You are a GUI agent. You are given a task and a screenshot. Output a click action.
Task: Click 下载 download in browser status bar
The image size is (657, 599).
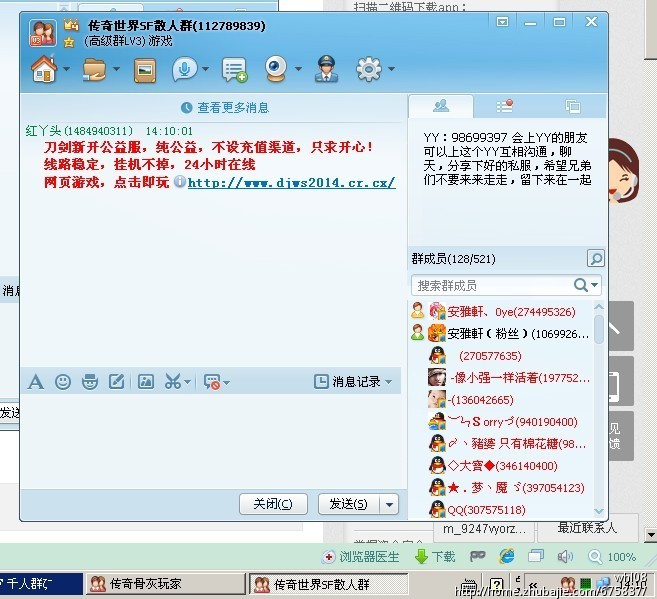(435, 557)
